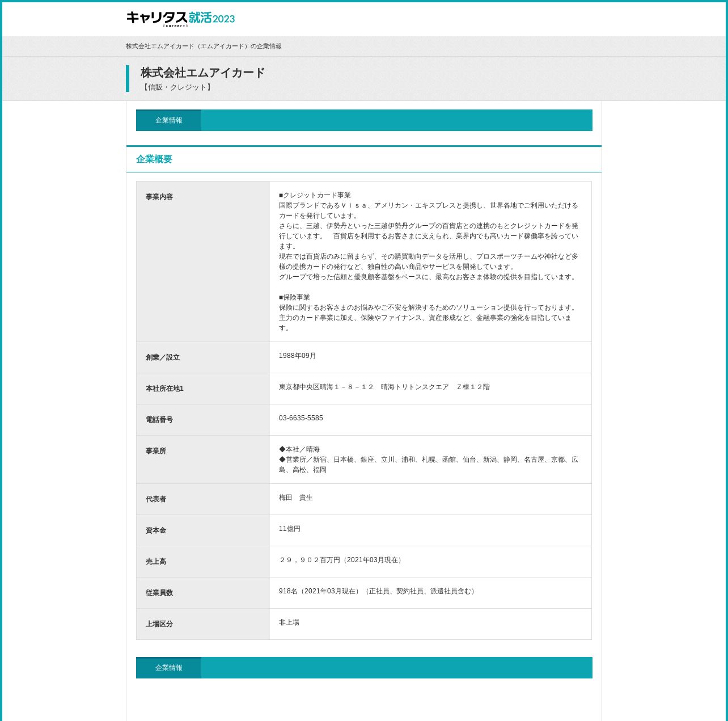Viewport: 728px width, 721px height.
Task: Select the top 企業情報 tab
Action: click(168, 120)
